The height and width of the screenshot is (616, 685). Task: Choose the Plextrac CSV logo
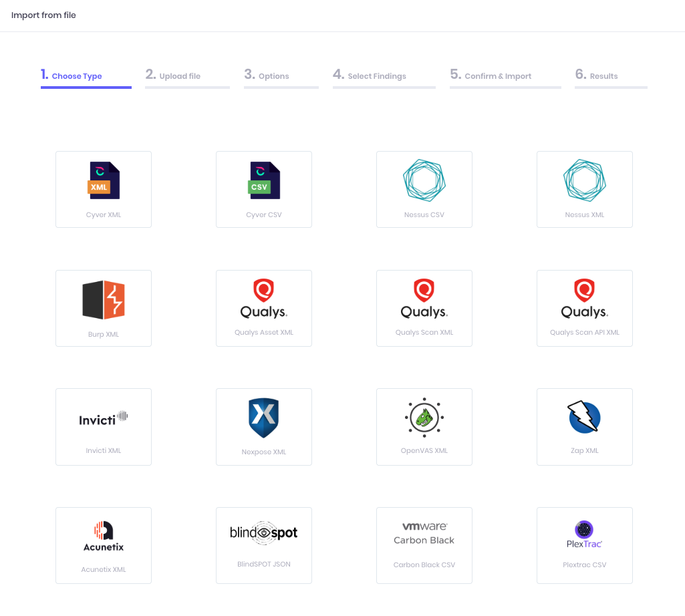pyautogui.click(x=585, y=535)
